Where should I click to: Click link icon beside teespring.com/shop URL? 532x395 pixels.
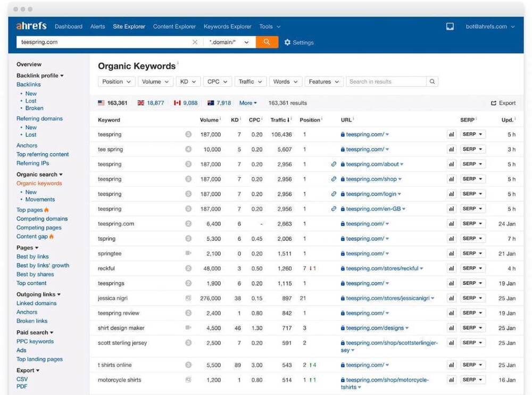(334, 179)
